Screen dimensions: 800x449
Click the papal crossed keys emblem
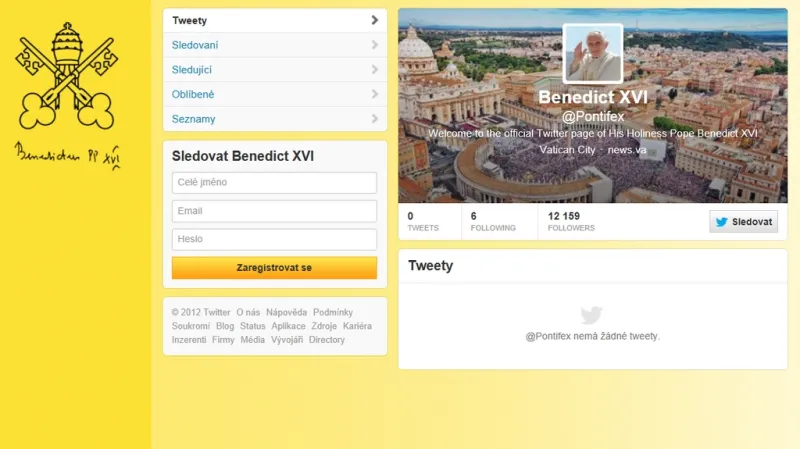(x=67, y=76)
